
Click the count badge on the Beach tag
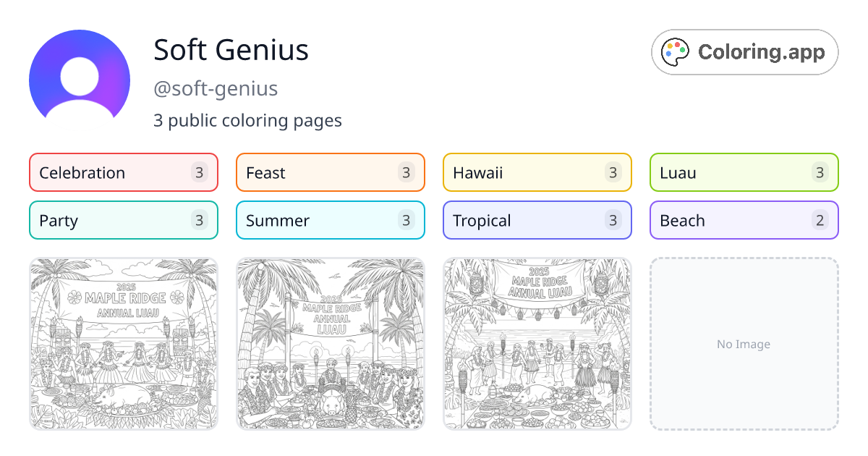pyautogui.click(x=821, y=220)
